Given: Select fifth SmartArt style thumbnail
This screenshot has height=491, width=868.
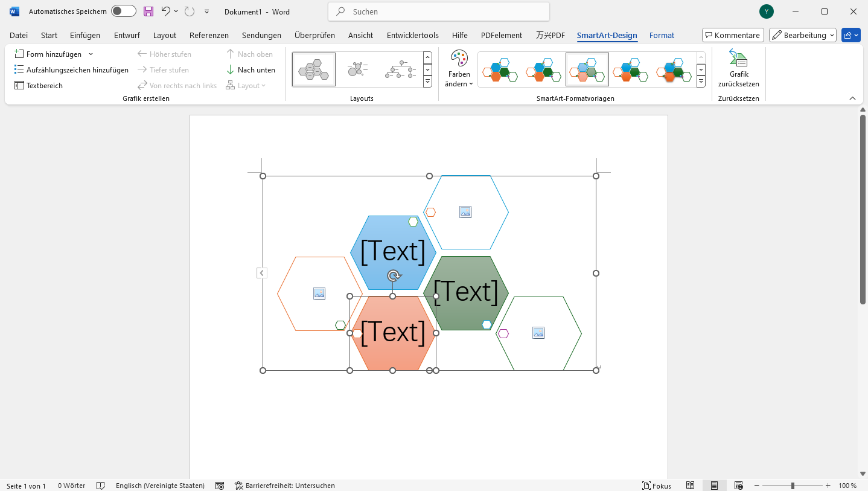Looking at the screenshot, I should (674, 69).
